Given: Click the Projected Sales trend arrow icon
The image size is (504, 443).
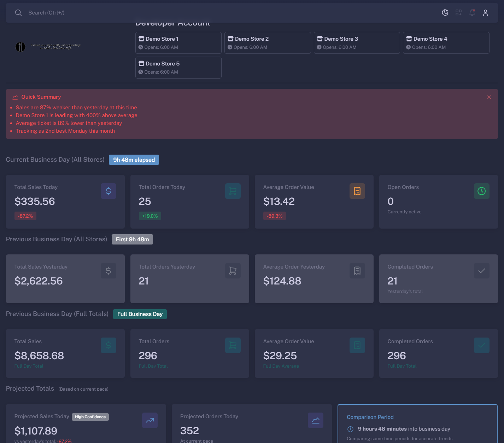Looking at the screenshot, I should (x=150, y=420).
